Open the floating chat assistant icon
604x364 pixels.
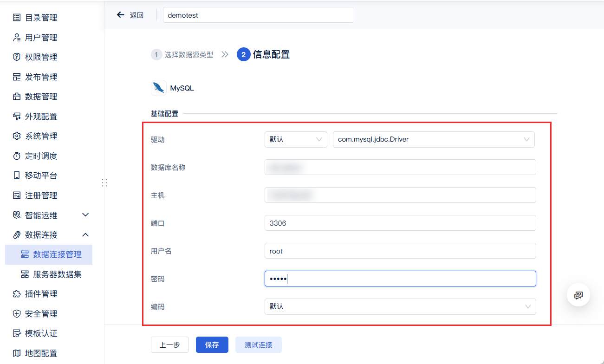tap(578, 295)
